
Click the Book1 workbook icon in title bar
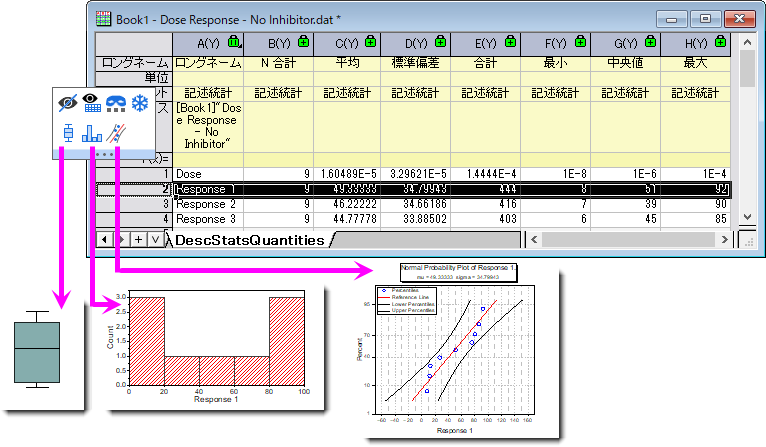(104, 19)
